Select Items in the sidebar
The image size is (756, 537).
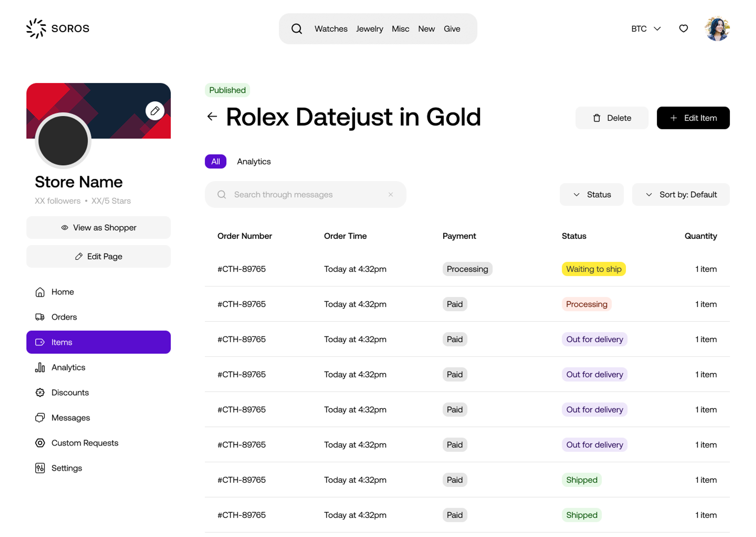click(x=99, y=342)
